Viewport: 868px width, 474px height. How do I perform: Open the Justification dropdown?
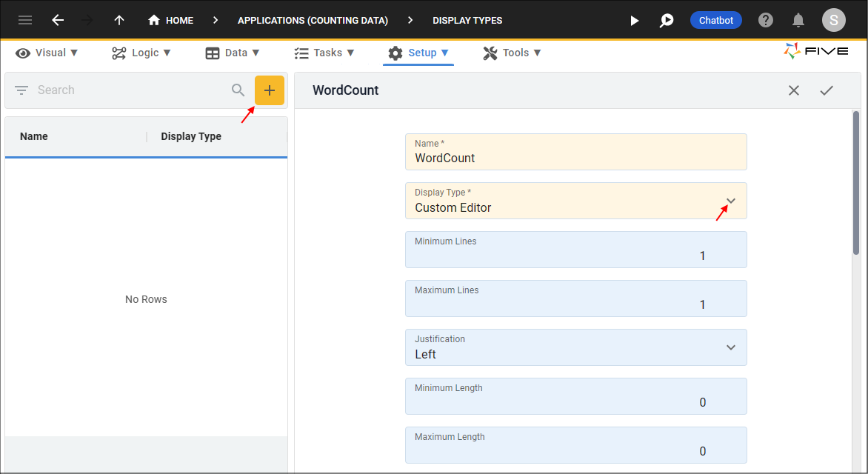pyautogui.click(x=731, y=347)
